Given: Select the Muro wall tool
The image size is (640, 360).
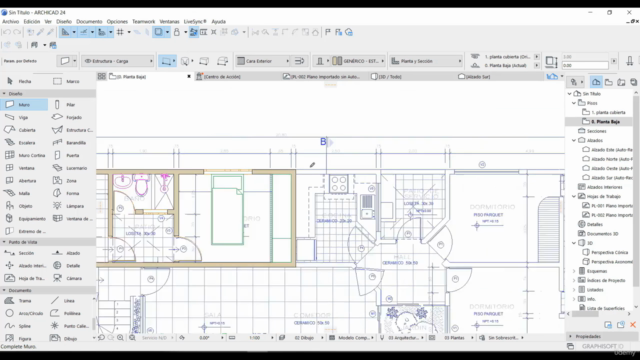Looking at the screenshot, I should (x=24, y=105).
